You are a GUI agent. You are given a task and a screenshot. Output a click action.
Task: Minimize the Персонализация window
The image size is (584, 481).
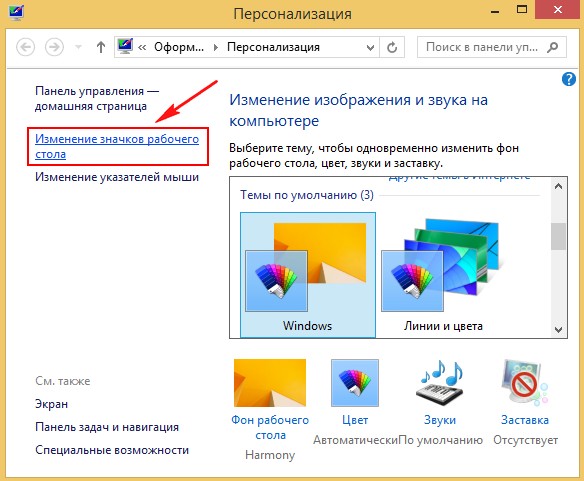[x=495, y=11]
